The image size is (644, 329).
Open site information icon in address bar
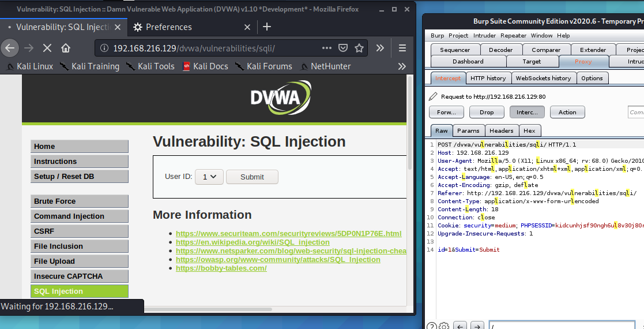point(104,48)
